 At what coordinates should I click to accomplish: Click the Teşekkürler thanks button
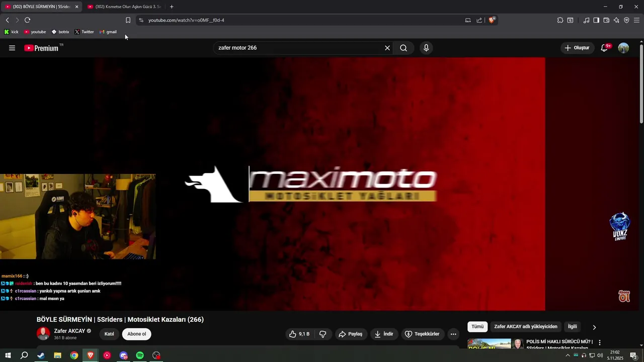coord(423,334)
